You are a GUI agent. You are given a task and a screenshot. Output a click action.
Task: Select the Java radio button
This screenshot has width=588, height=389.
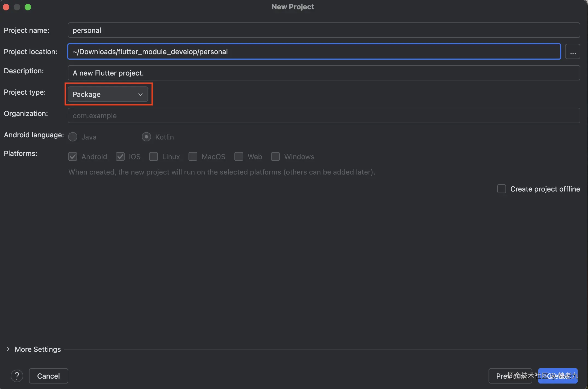tap(73, 137)
